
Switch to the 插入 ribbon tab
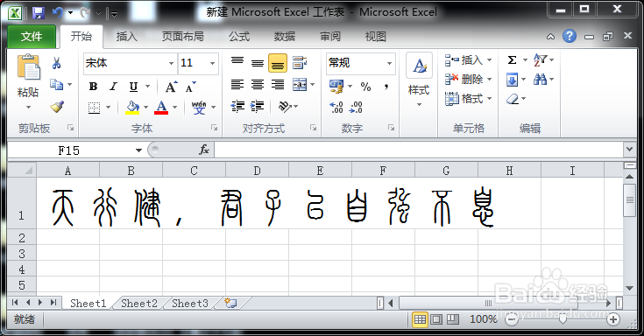click(x=126, y=37)
